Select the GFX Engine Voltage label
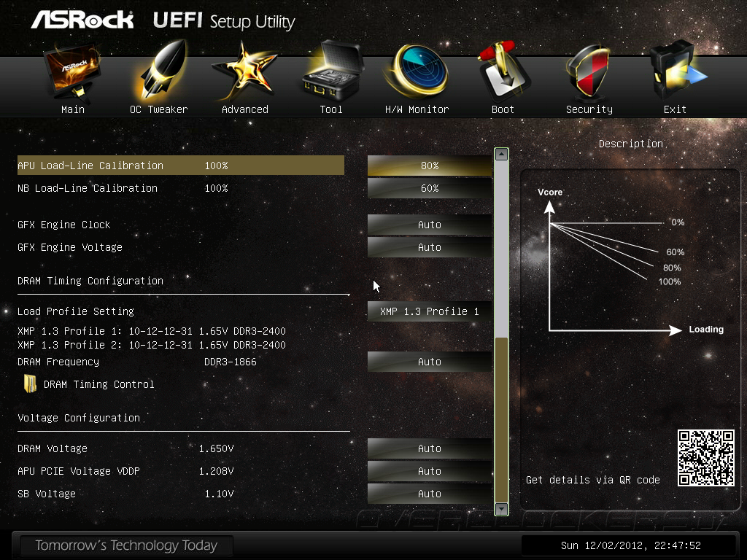Screen dimensions: 747x560 70,247
